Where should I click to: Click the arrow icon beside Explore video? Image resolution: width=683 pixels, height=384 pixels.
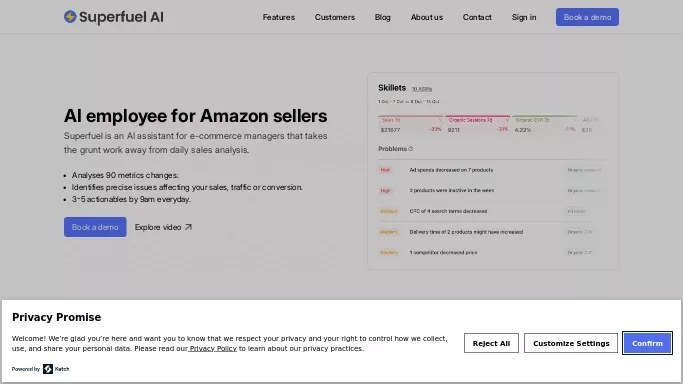point(188,227)
